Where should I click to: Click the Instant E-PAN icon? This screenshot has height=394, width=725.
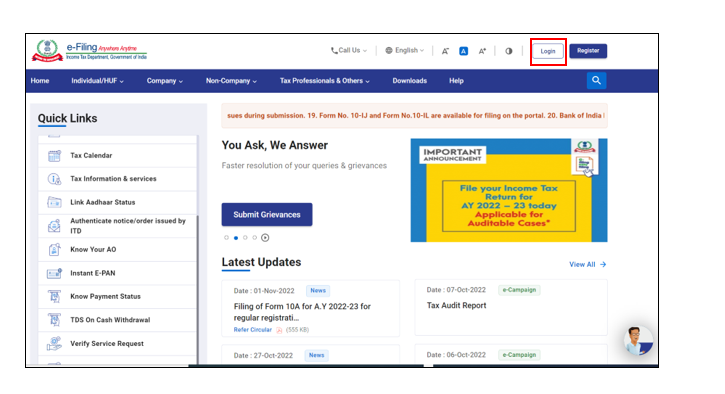(x=54, y=273)
